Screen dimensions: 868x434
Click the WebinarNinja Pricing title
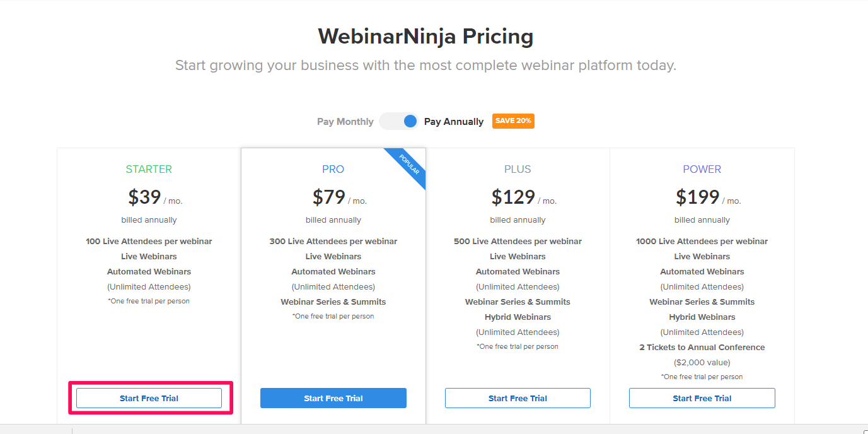425,37
